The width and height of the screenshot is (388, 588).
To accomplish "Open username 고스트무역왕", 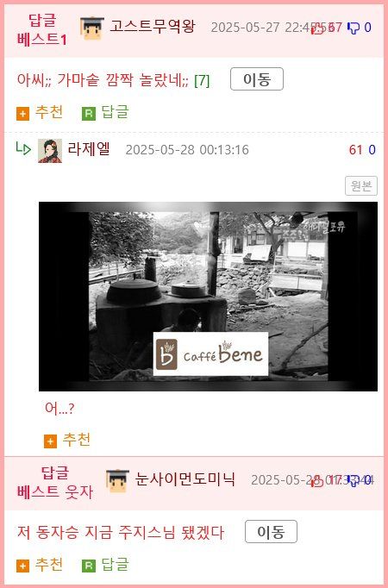I will 153,26.
